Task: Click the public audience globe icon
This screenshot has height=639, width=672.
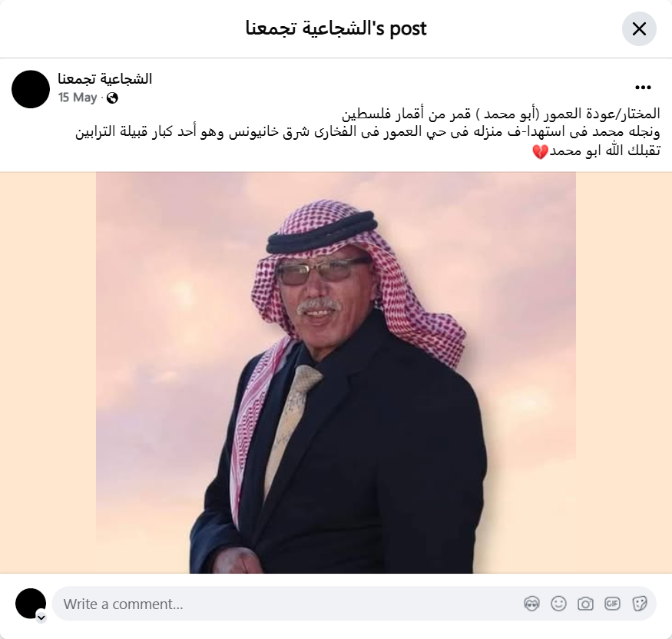Action: point(112,98)
